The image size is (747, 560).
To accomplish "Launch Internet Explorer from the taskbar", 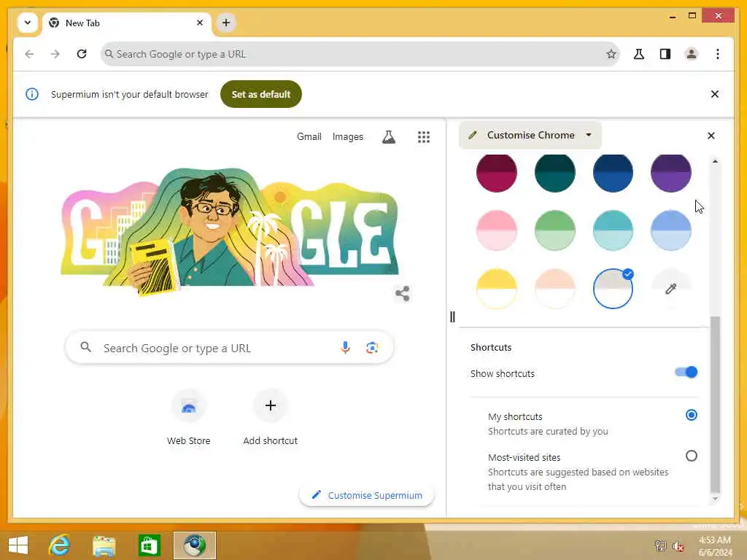I will pyautogui.click(x=60, y=545).
